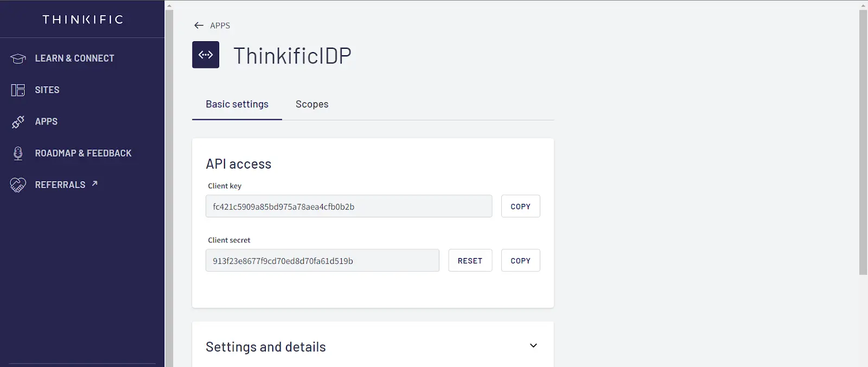
Task: Open the Learn & Connect menu item
Action: pyautogui.click(x=74, y=59)
